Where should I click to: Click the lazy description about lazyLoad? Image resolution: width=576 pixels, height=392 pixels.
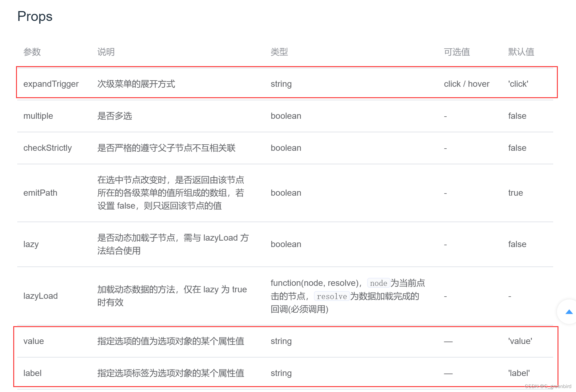click(x=173, y=244)
